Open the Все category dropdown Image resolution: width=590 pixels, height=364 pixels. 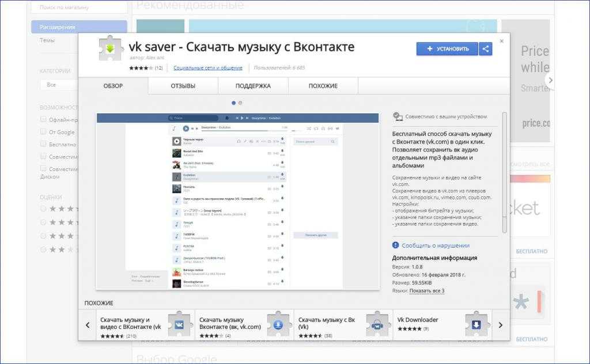click(59, 85)
